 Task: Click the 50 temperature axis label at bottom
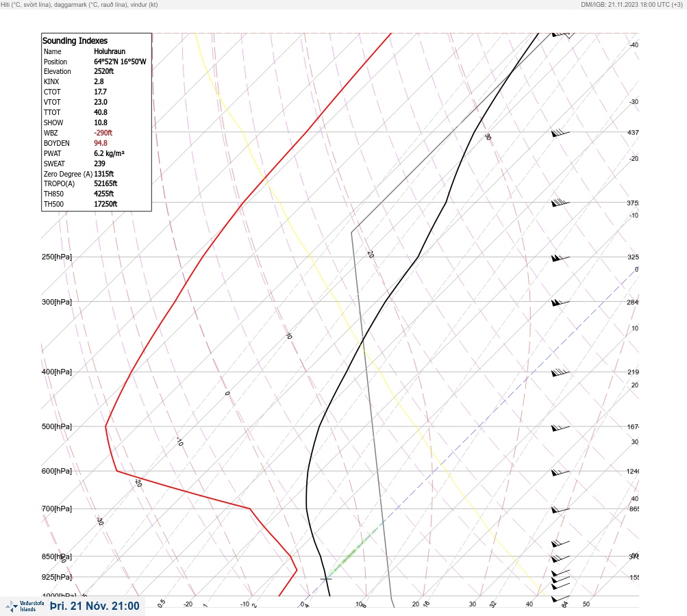coord(586,604)
